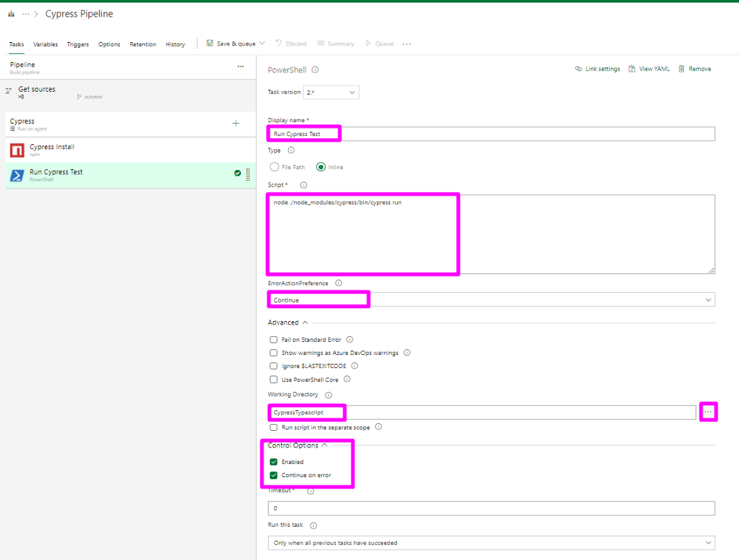
Task: Toggle Continue on error checkbox
Action: tap(273, 475)
